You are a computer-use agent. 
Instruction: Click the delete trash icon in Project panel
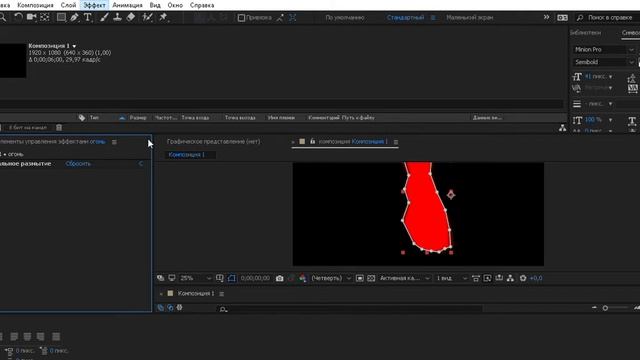[59, 128]
